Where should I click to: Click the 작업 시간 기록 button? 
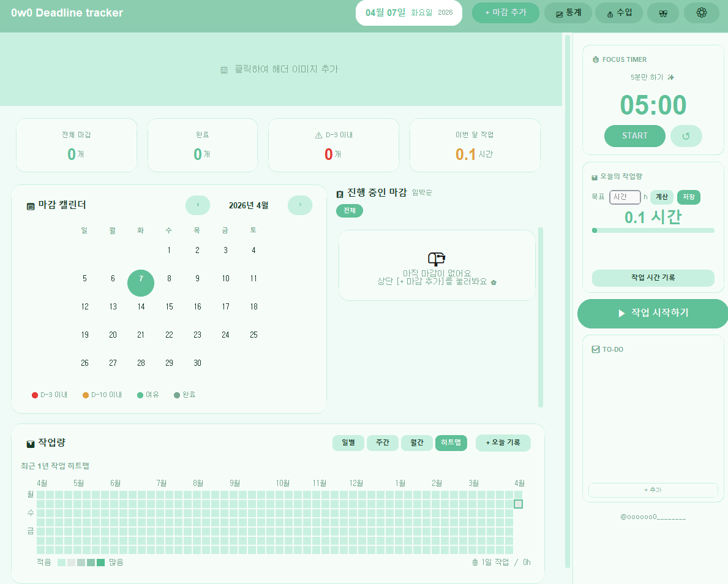coord(653,278)
